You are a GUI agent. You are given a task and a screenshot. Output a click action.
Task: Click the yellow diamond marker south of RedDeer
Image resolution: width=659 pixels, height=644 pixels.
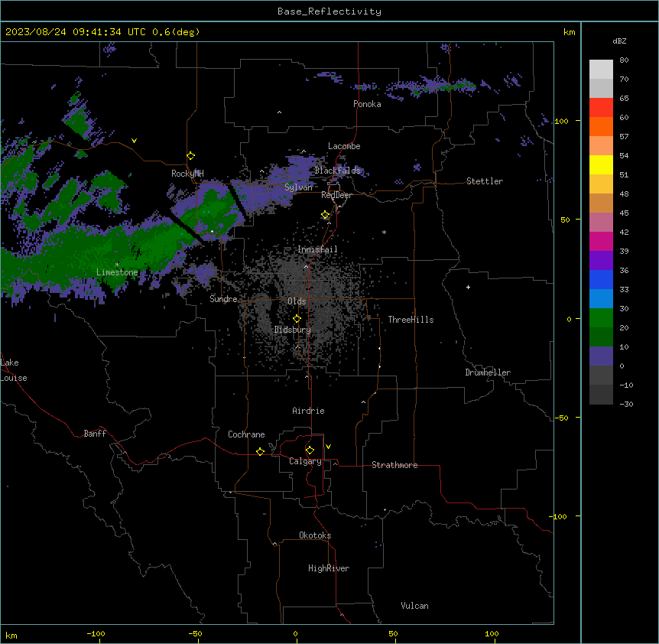(326, 215)
